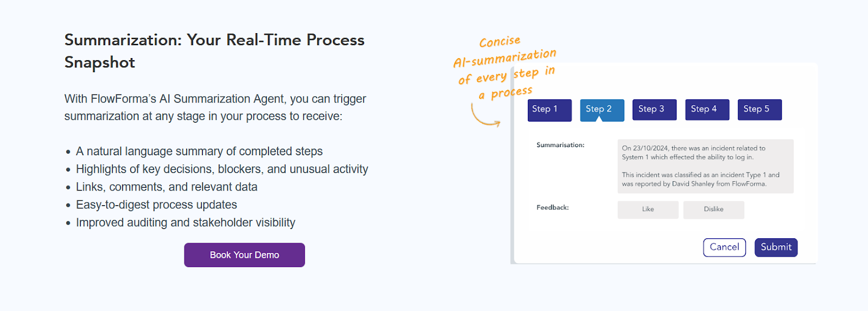
Task: Click inside the Summarisation text box
Action: coord(705,166)
